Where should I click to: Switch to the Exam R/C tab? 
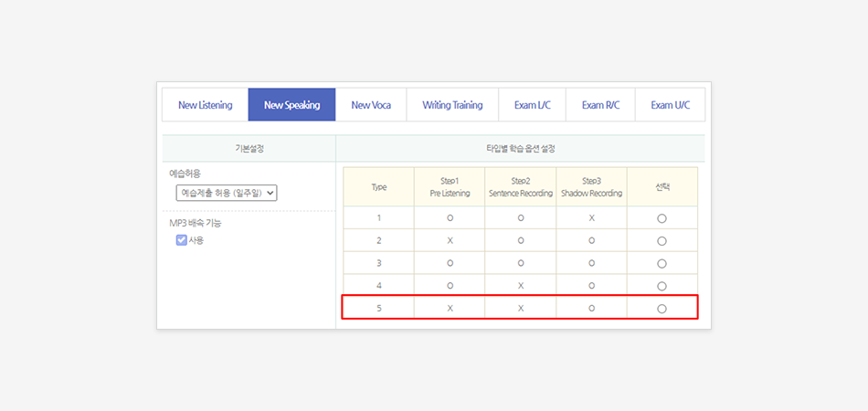[600, 104]
